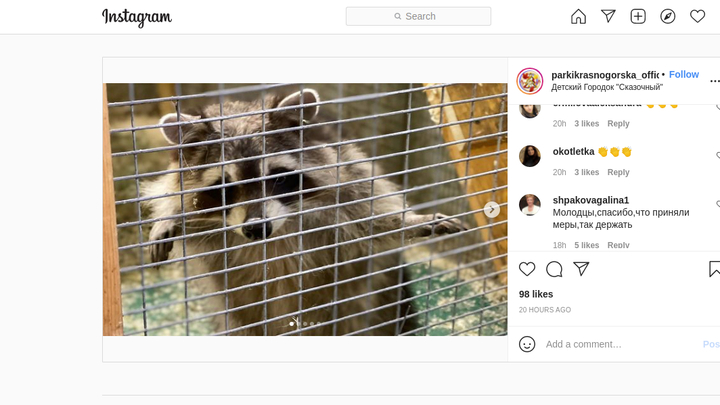
Task: Click the Add a comment field
Action: 620,344
